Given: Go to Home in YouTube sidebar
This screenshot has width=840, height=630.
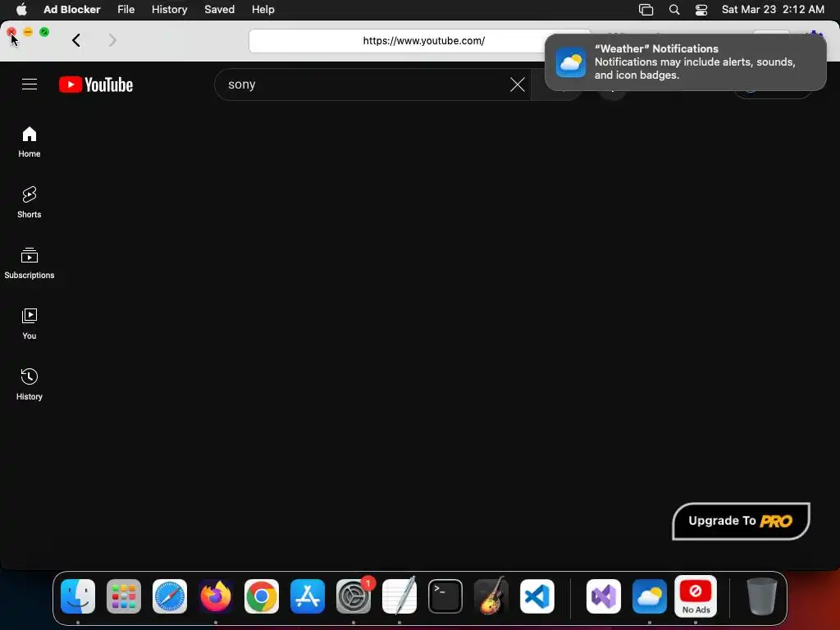Looking at the screenshot, I should [x=30, y=142].
